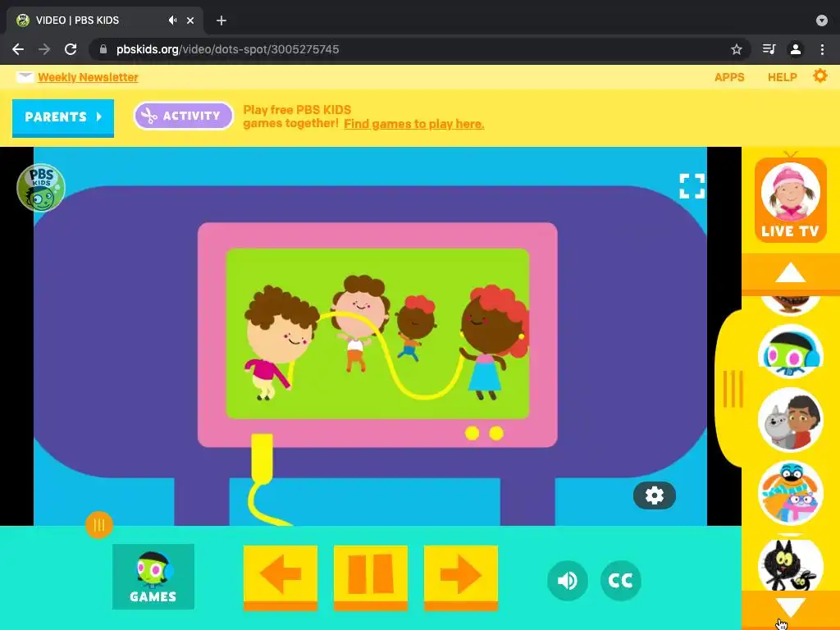840x630 pixels.
Task: Click the newsletter envelope icon
Action: point(25,77)
